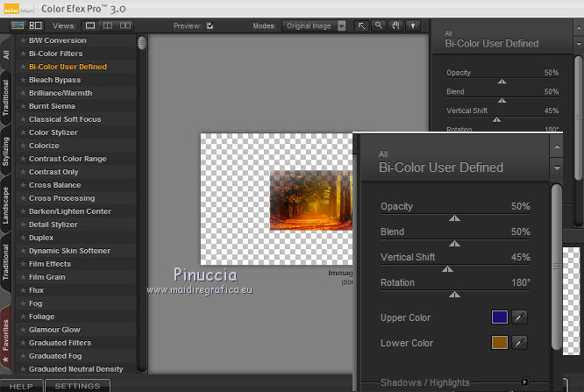Click the lightbulb background color icon

coord(413,26)
